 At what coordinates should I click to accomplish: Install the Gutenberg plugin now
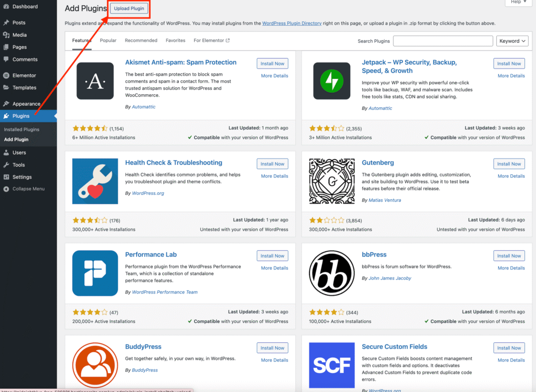pyautogui.click(x=509, y=164)
